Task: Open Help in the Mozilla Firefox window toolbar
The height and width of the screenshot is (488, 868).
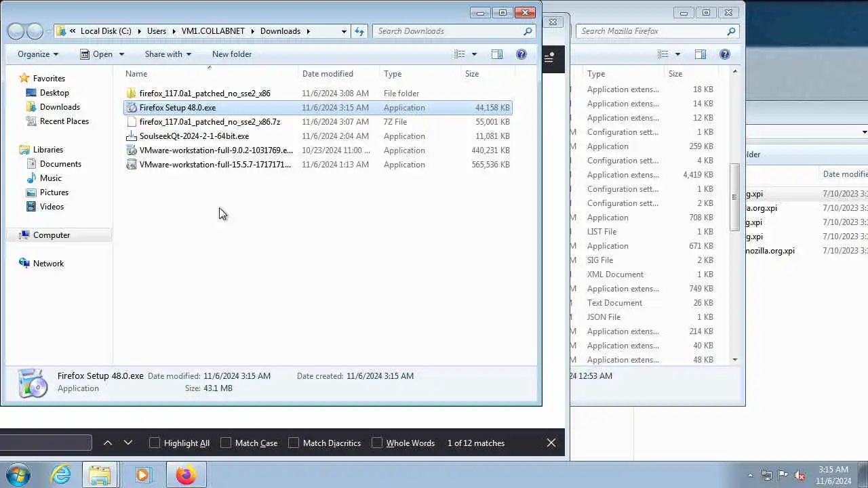Action: pyautogui.click(x=725, y=54)
